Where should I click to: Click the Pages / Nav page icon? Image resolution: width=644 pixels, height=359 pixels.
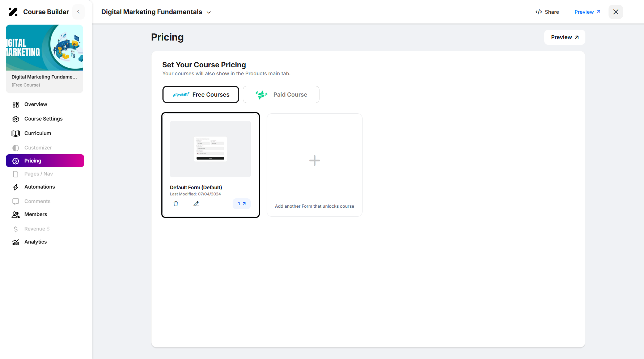click(x=16, y=174)
